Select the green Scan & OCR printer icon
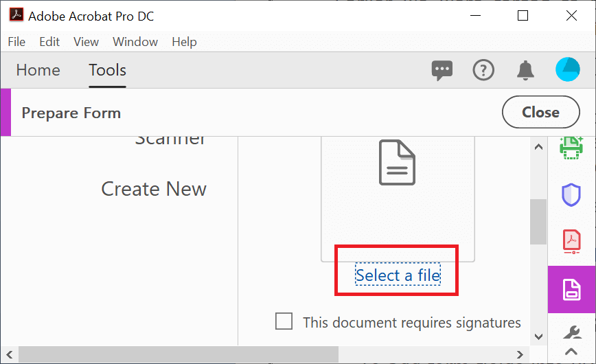Viewport: 596px width, 364px height. 571,148
